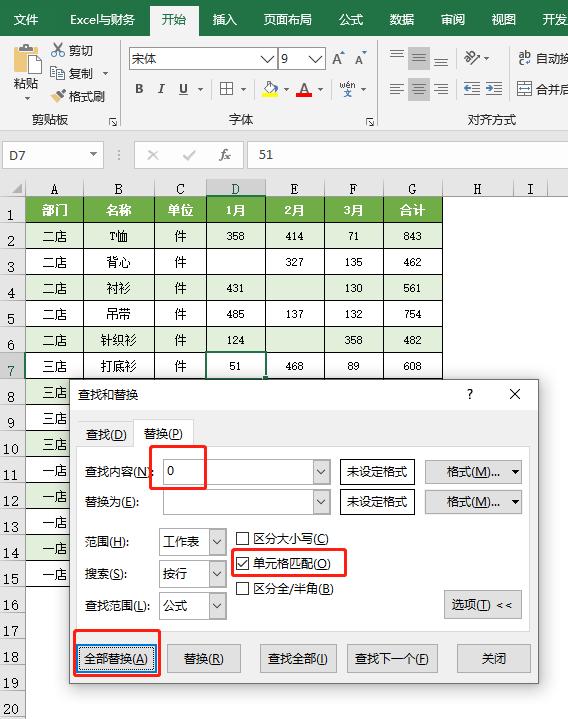Increase font size icon
Viewport: 568px width, 719px height.
tap(338, 59)
